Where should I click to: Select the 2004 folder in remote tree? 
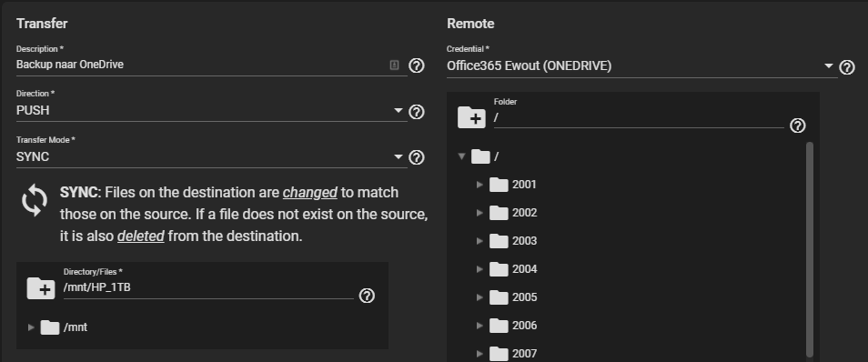pos(524,269)
